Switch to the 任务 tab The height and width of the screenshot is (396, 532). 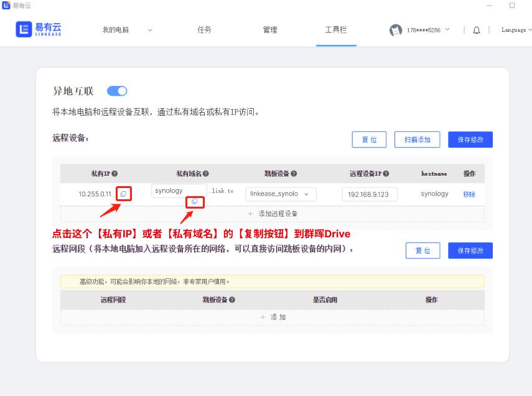(204, 30)
